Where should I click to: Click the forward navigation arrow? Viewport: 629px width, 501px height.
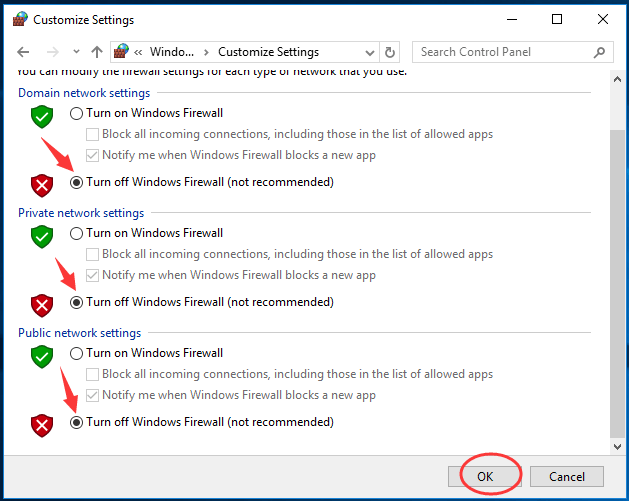click(x=53, y=52)
